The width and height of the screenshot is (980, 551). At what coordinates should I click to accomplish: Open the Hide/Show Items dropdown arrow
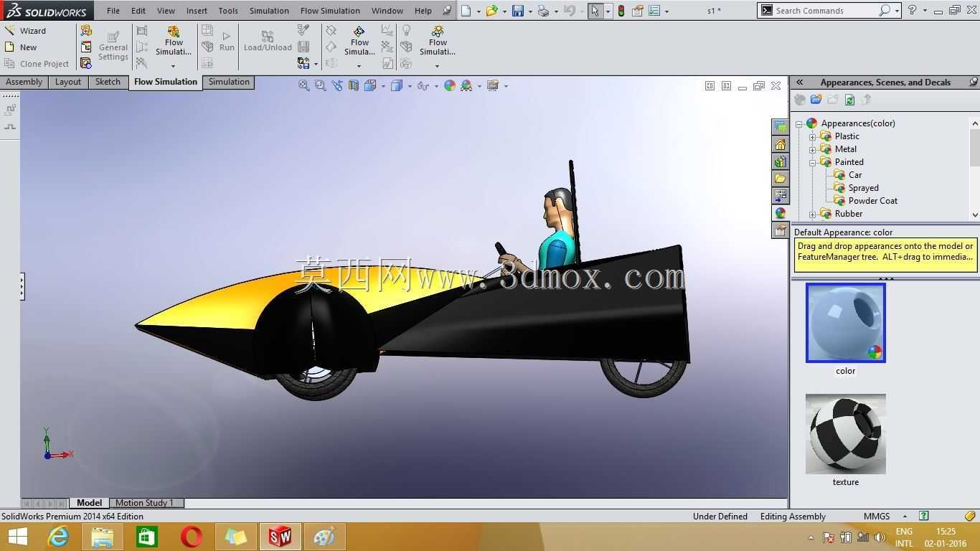coord(435,86)
